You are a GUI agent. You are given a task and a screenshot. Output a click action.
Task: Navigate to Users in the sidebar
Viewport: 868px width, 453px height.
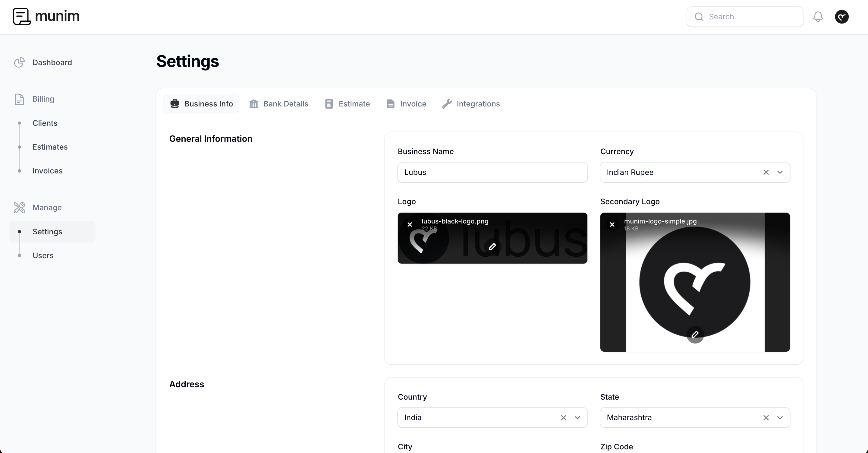pyautogui.click(x=43, y=255)
